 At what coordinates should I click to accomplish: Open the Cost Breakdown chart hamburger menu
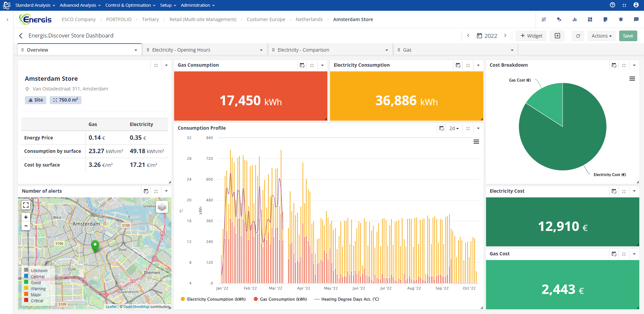pos(632,79)
